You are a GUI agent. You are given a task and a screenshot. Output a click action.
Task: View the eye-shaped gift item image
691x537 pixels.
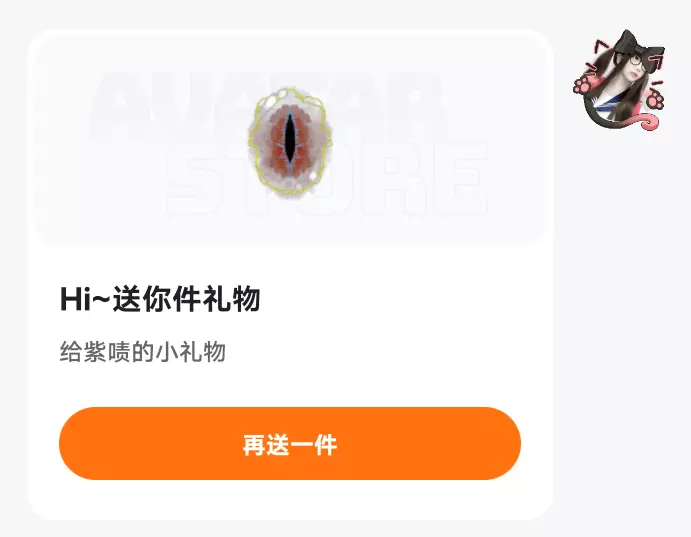point(290,141)
